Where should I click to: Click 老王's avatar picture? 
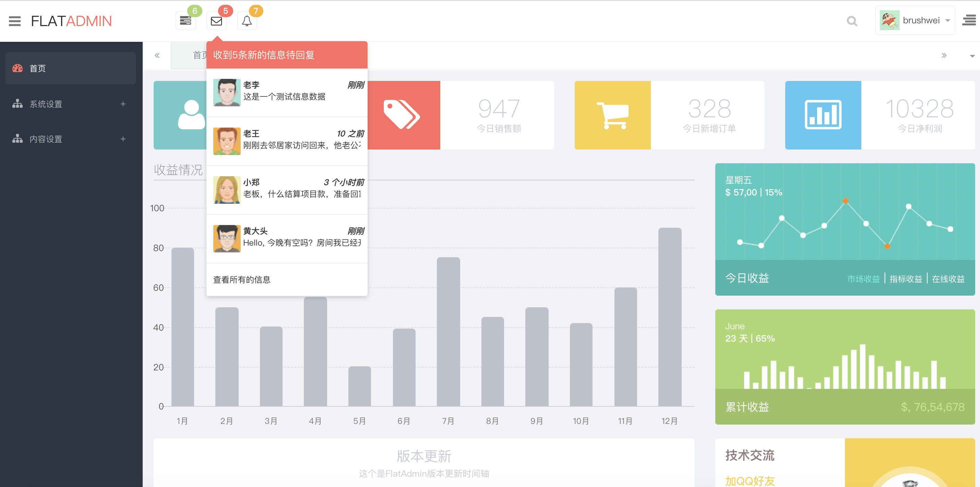point(227,141)
